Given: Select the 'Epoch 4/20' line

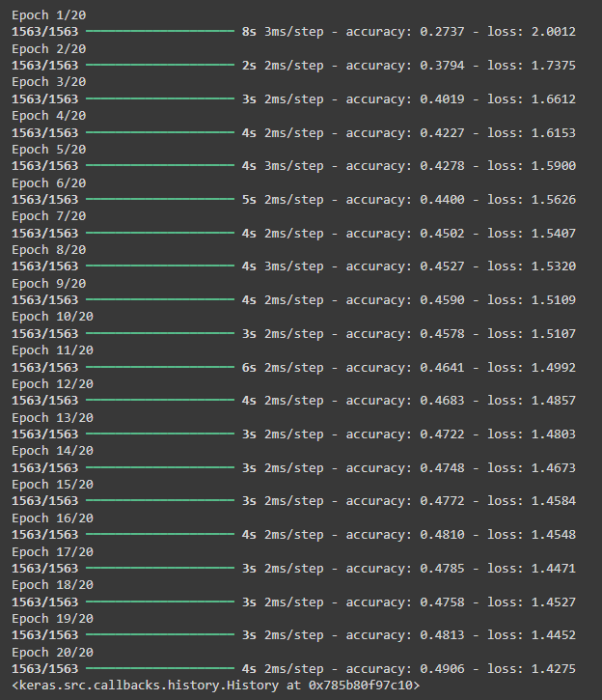Looking at the screenshot, I should (x=48, y=116).
